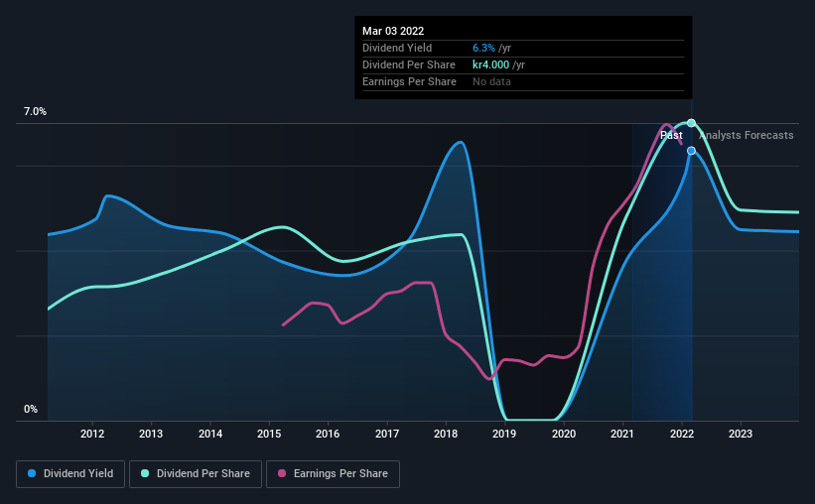Click the Past label on the chart
The width and height of the screenshot is (815, 504).
(671, 135)
